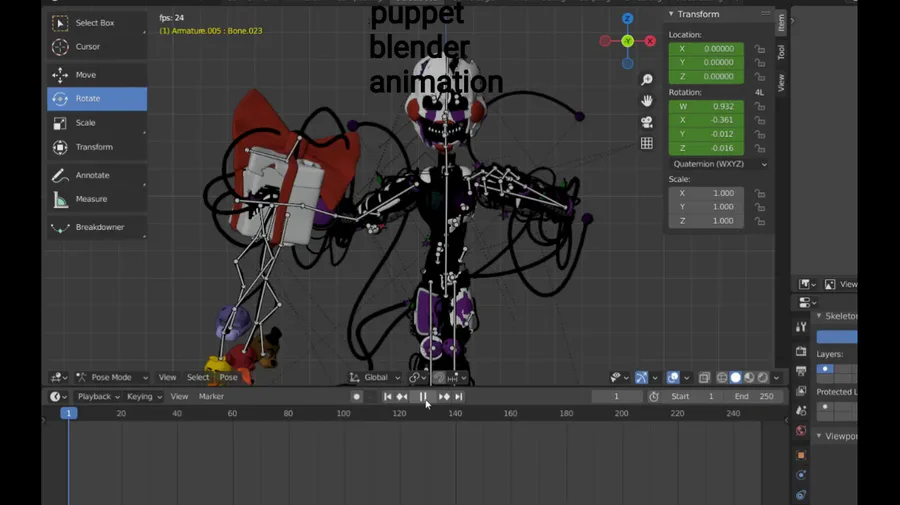Screen dimensions: 900x505
Task: Pause the animation playback
Action: 423,397
